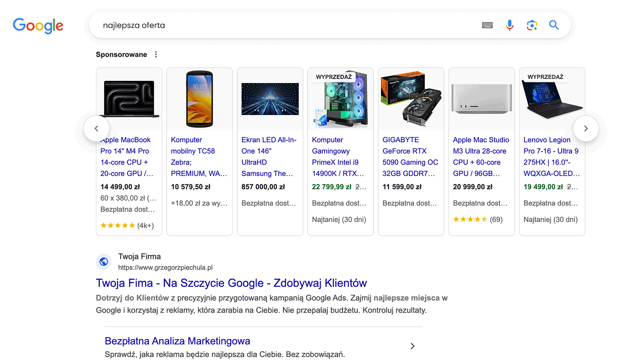The height and width of the screenshot is (364, 637).
Task: Open Google Lens image search
Action: click(x=532, y=25)
